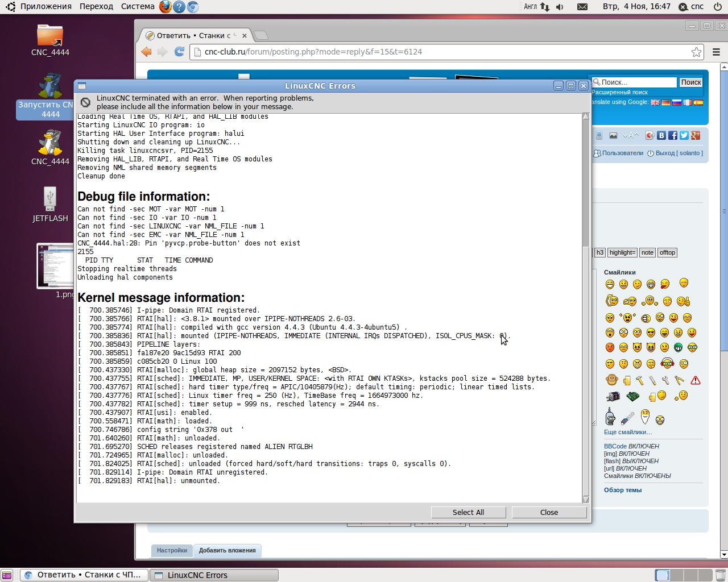728x582 pixels.
Task: Share via the Twitter icon in forum toolbar
Action: point(684,135)
